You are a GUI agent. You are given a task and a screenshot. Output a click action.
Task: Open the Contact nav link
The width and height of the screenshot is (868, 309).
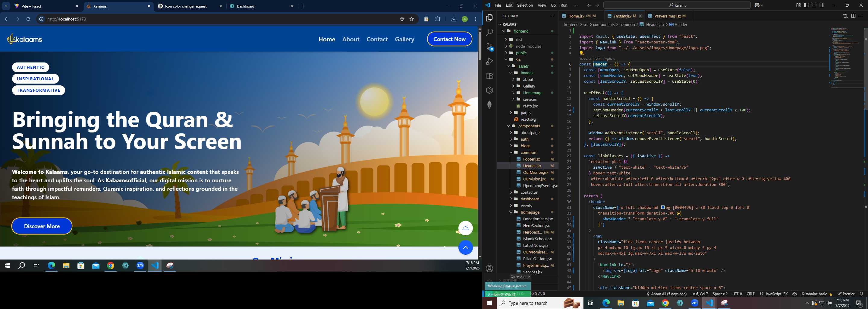click(x=377, y=39)
